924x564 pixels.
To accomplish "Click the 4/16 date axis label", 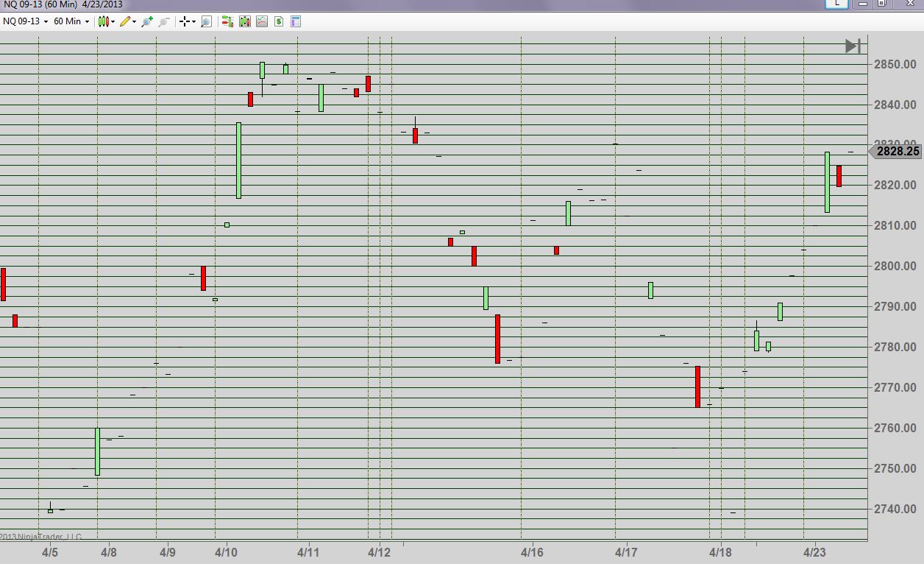I will tap(533, 552).
